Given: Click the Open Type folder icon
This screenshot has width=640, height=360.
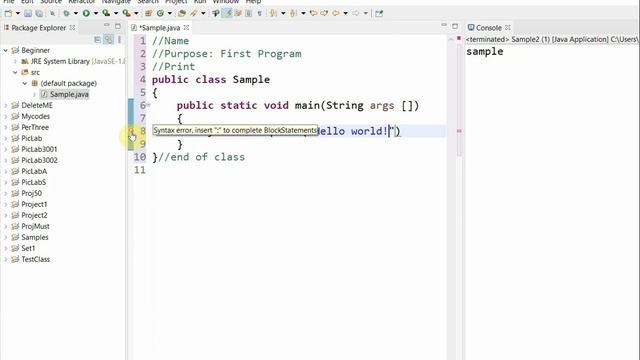Looking at the screenshot, I should [x=182, y=13].
